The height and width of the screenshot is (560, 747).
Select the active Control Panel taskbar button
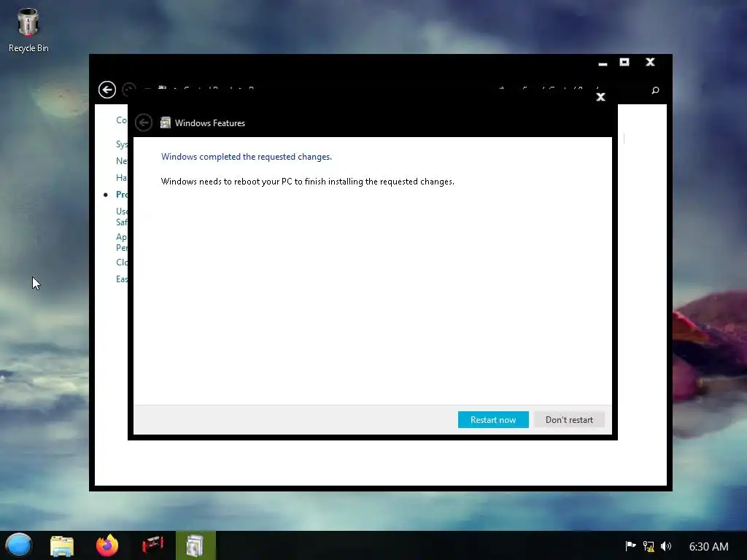point(196,545)
